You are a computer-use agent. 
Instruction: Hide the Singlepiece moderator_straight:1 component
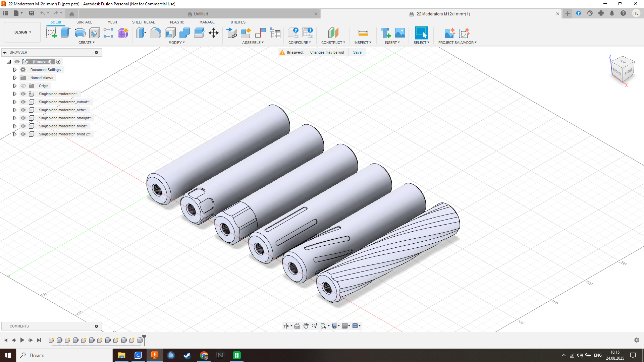click(x=23, y=118)
